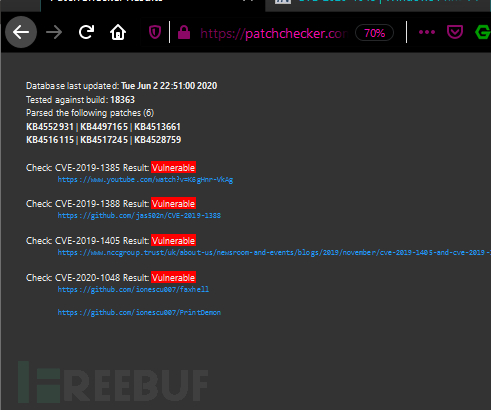Click the browser back arrow button
The width and height of the screenshot is (491, 410).
tap(21, 32)
